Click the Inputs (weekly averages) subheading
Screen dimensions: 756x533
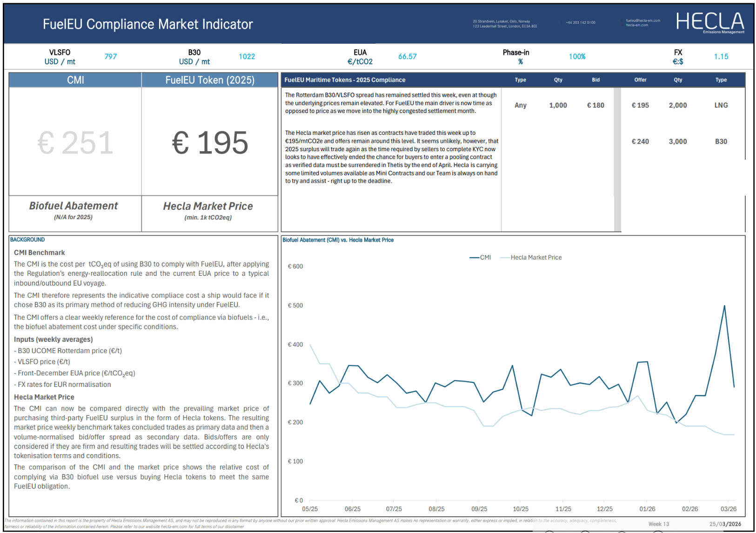pos(54,340)
